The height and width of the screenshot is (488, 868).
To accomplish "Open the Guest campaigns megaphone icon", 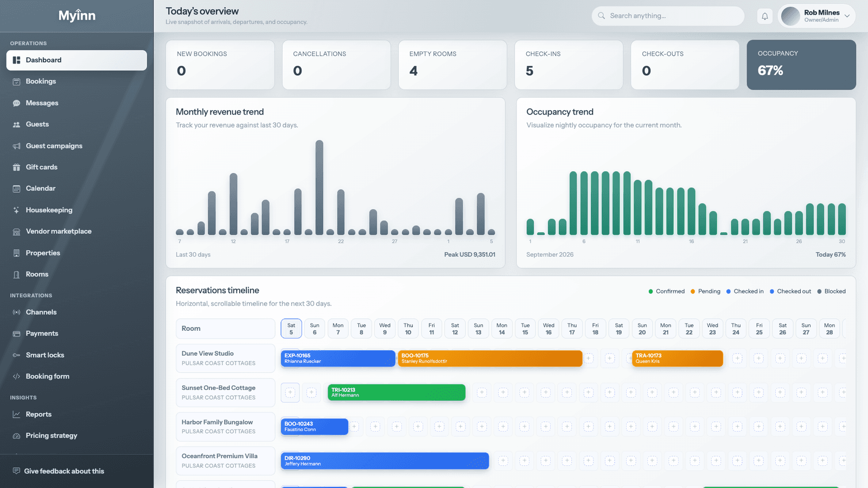I will (x=16, y=146).
